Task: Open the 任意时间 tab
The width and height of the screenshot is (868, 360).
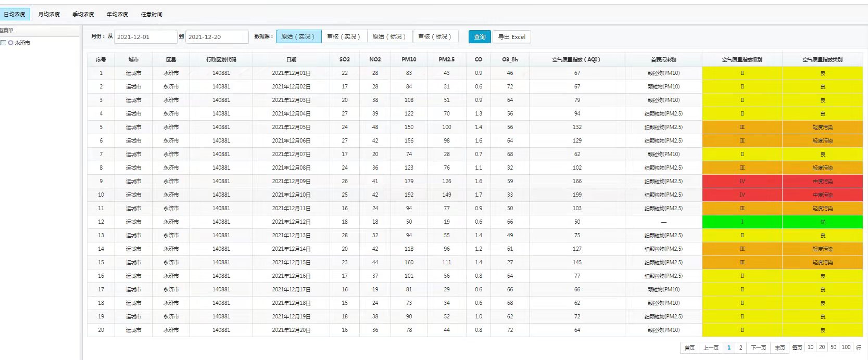Action: pos(152,14)
